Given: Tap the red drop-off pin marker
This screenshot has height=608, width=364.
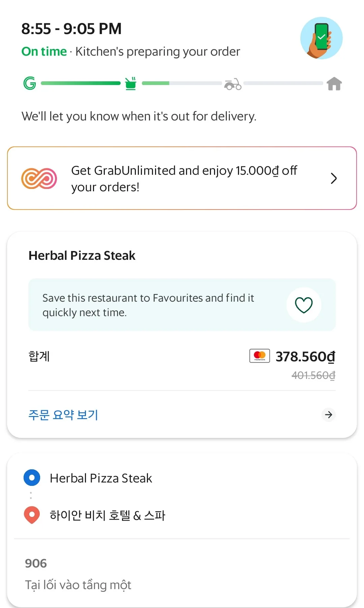Looking at the screenshot, I should click(x=32, y=515).
